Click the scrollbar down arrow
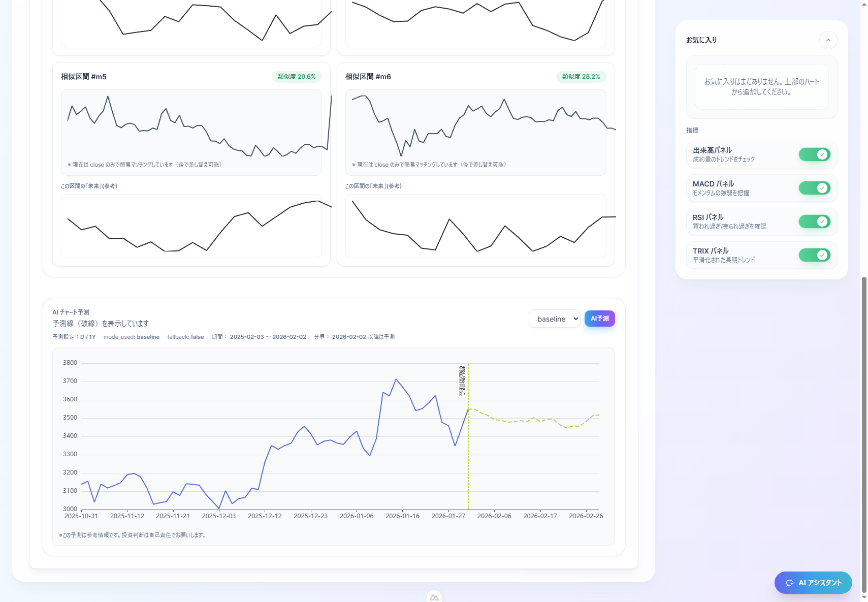868x602 pixels. point(864,597)
